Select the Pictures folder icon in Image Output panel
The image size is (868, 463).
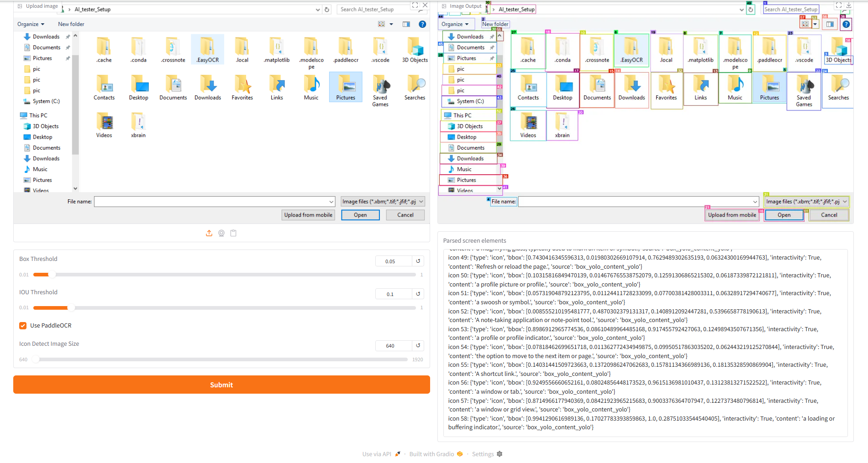pos(769,88)
